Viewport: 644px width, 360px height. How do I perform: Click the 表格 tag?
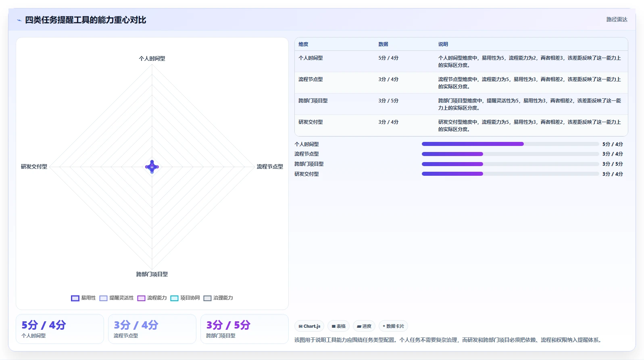pyautogui.click(x=338, y=326)
